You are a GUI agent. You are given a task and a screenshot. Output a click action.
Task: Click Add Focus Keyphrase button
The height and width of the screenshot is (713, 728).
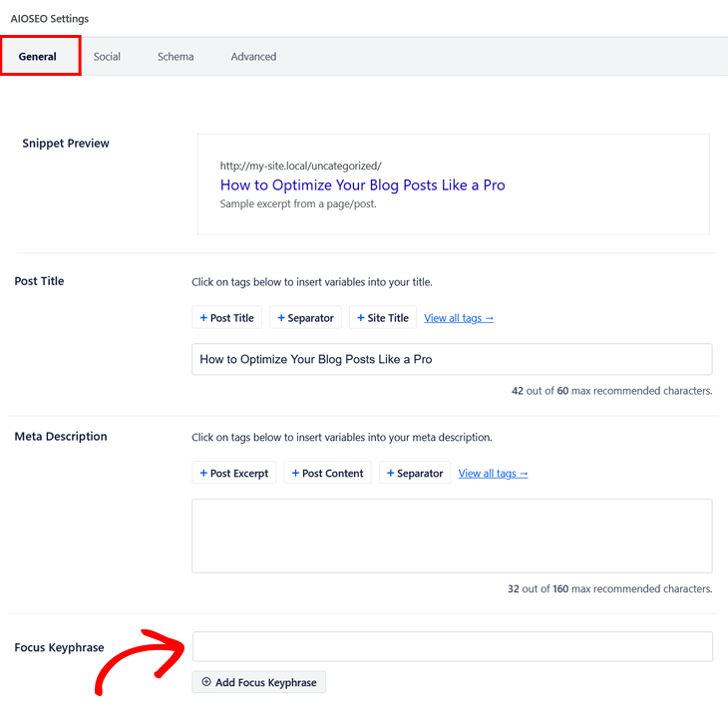point(259,682)
